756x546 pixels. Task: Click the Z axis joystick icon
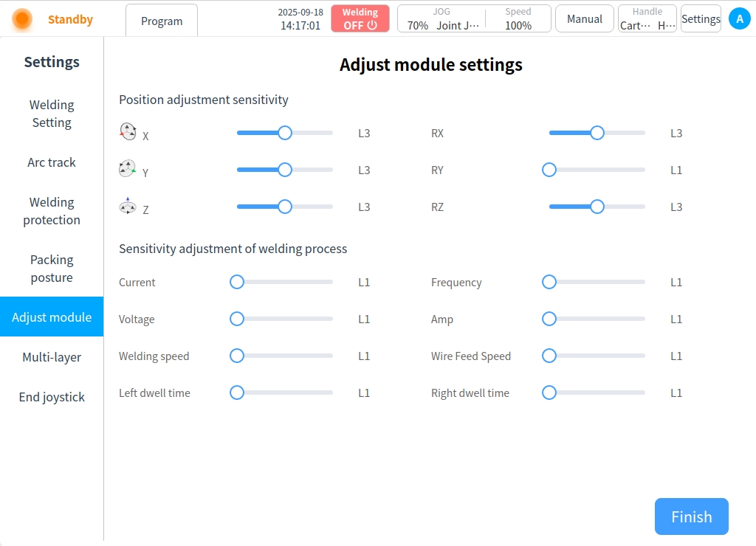click(128, 207)
